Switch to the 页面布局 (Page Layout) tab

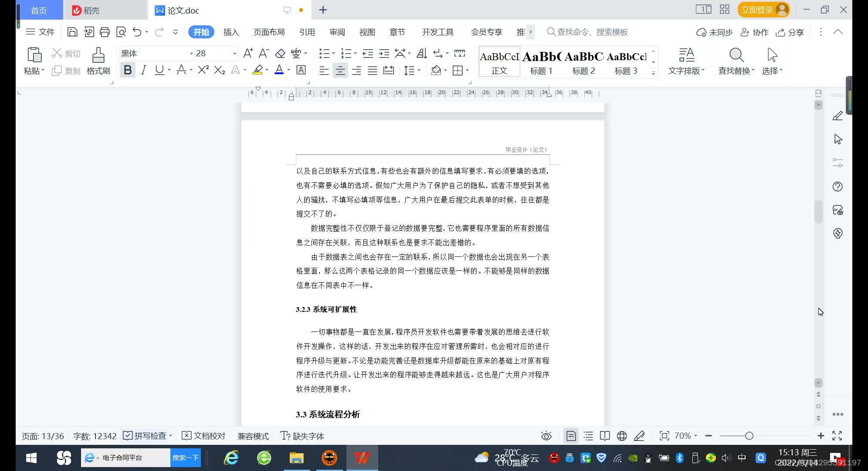[269, 32]
